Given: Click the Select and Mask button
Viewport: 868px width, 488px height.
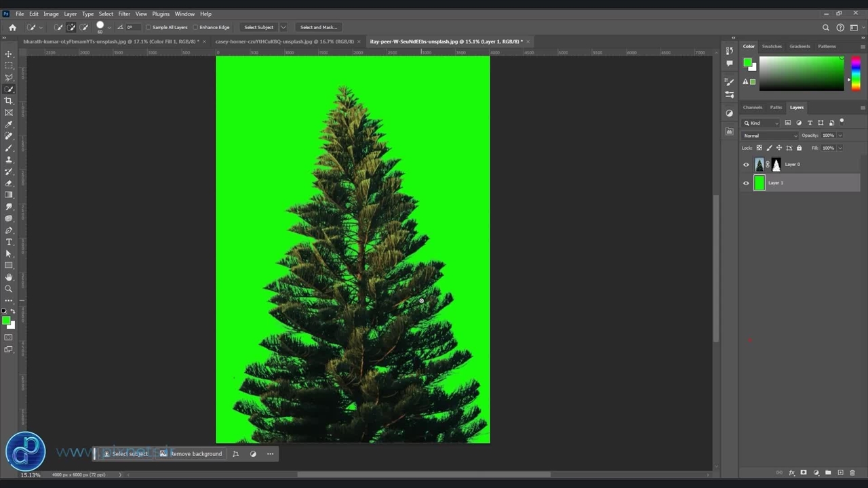Looking at the screenshot, I should pos(318,28).
